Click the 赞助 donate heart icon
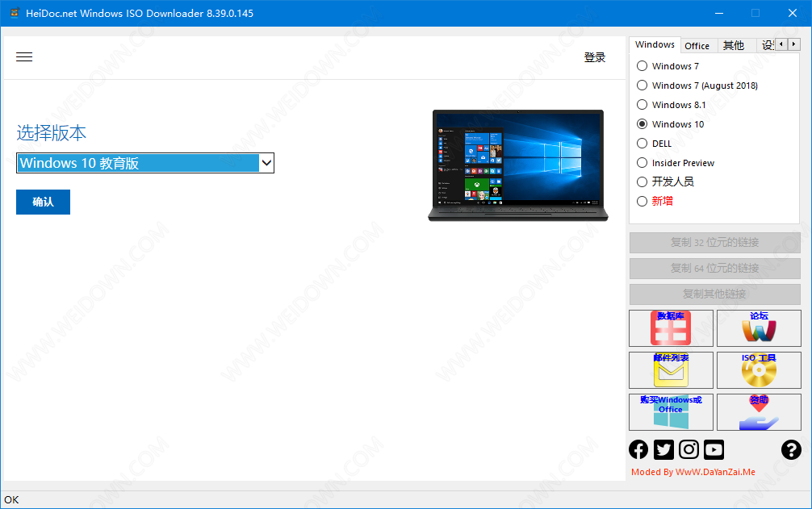The image size is (812, 509). [x=759, y=412]
